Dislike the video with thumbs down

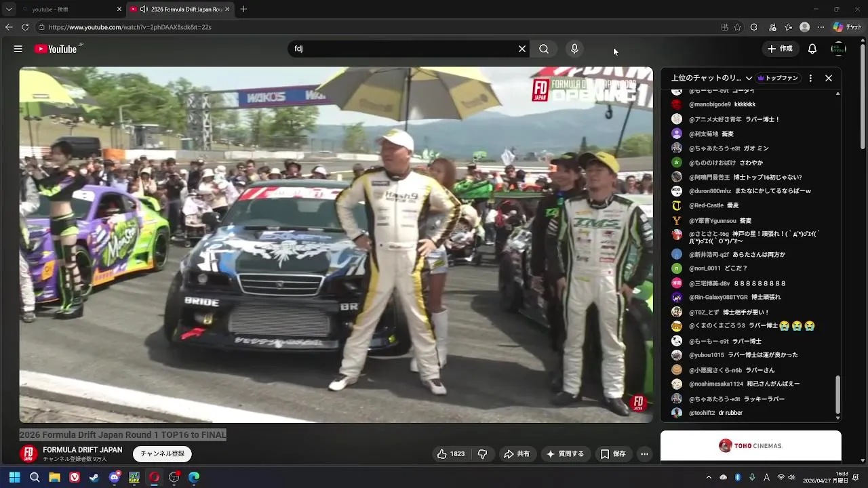point(483,454)
